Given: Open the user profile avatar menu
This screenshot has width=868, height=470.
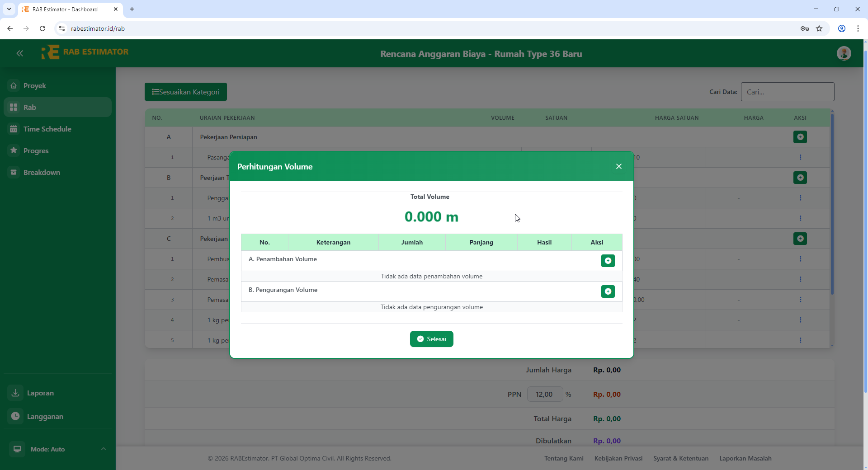Looking at the screenshot, I should (844, 53).
